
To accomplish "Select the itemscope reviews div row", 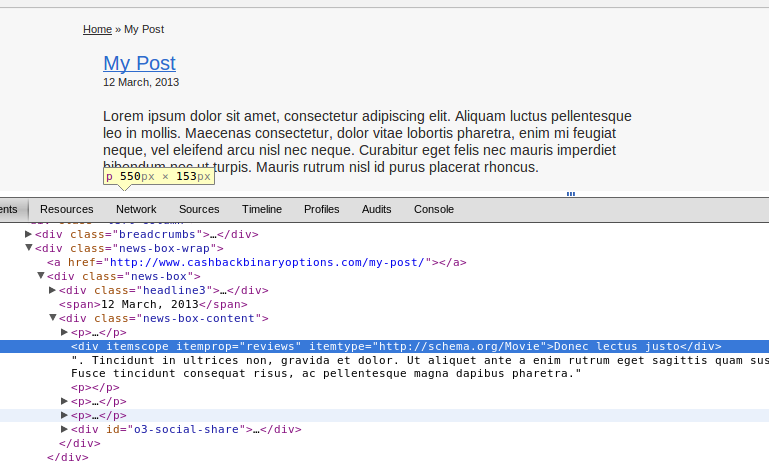I will coord(384,346).
